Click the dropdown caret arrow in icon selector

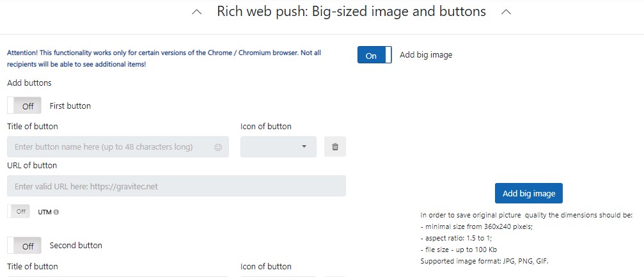pos(304,146)
